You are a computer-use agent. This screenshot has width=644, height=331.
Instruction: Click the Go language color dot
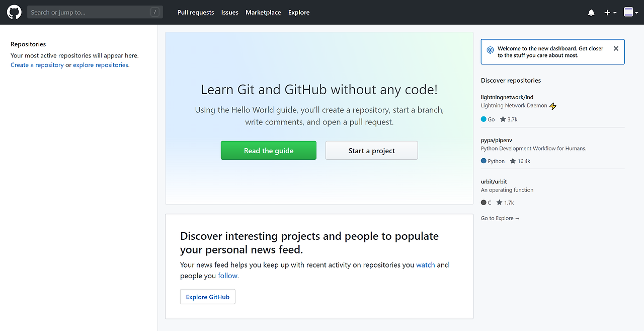pos(484,119)
